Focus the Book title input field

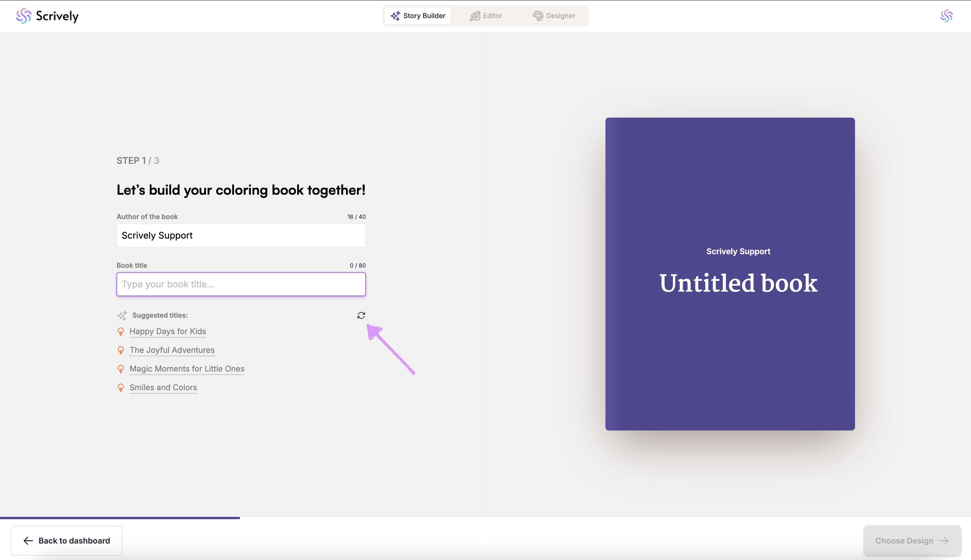241,284
